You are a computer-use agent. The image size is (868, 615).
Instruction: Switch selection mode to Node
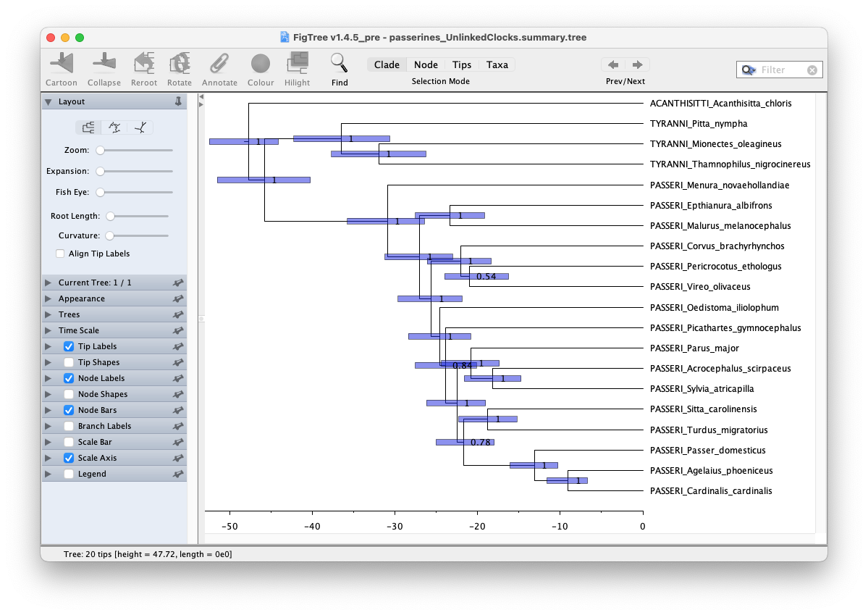[426, 64]
